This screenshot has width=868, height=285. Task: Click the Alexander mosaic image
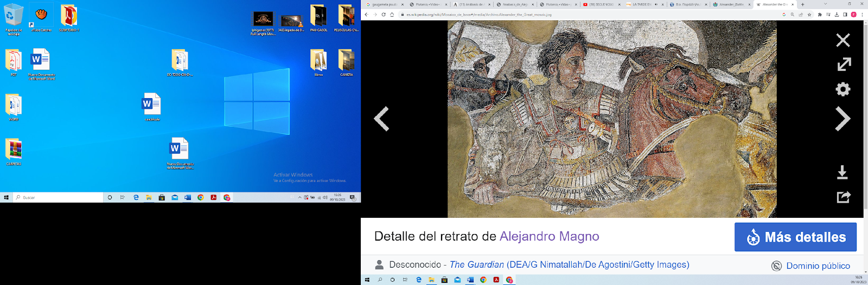coord(612,119)
